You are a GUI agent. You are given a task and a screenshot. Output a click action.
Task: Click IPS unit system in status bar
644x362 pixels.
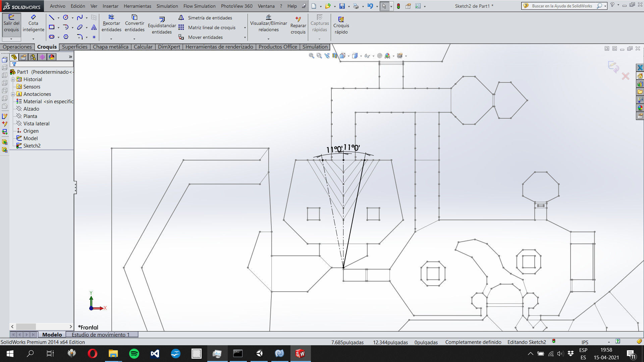[x=585, y=342]
